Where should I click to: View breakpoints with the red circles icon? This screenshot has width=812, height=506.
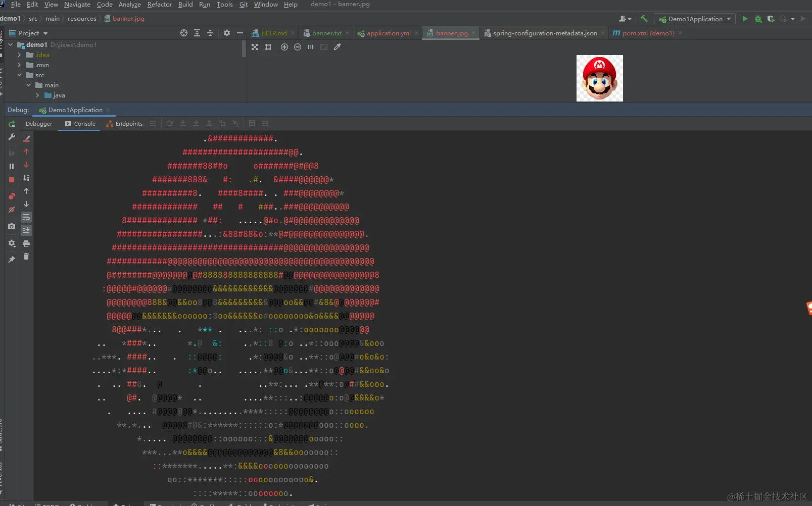point(12,196)
